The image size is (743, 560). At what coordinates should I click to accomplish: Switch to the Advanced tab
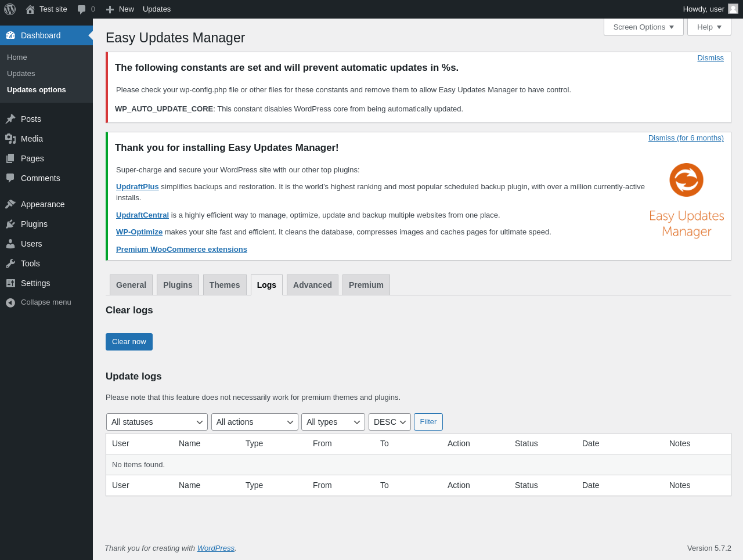pos(312,285)
